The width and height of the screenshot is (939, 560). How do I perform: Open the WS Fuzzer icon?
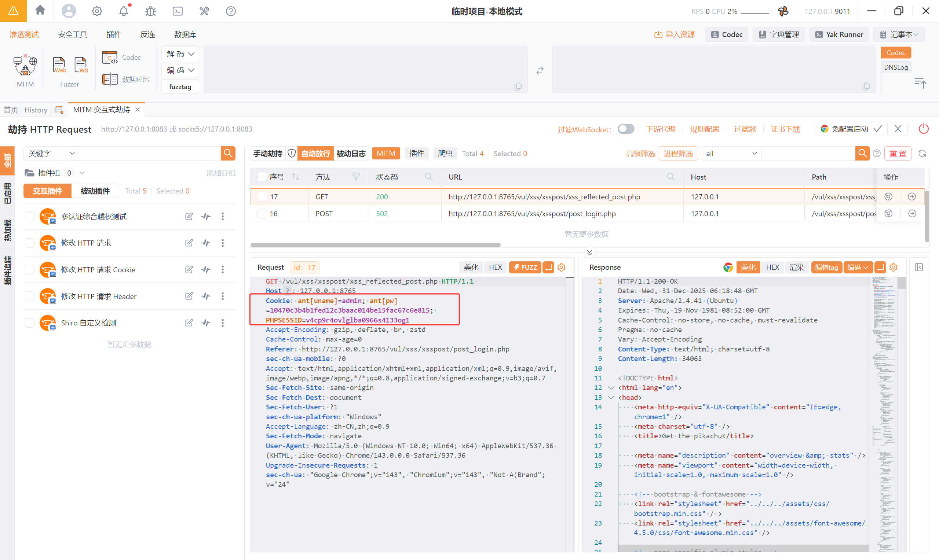(81, 65)
